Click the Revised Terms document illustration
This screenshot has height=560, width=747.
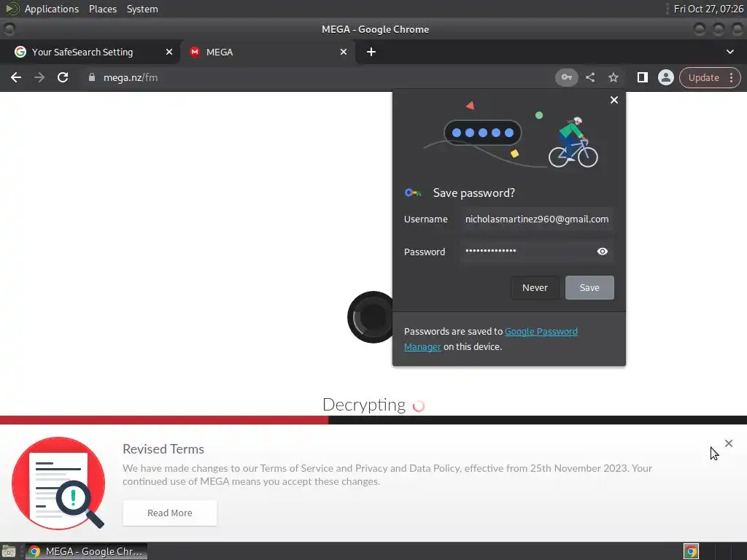click(58, 483)
